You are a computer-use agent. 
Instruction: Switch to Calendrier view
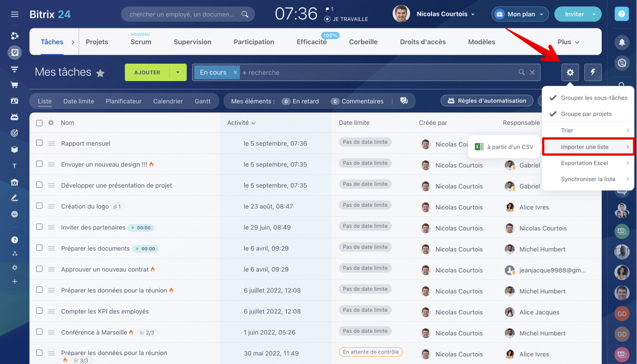coord(168,101)
